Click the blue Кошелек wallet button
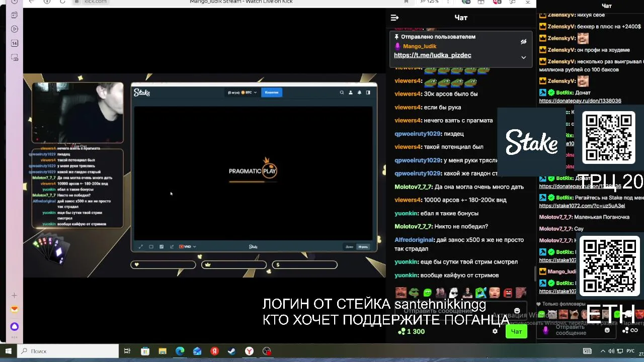This screenshot has width=644, height=362. (x=272, y=93)
